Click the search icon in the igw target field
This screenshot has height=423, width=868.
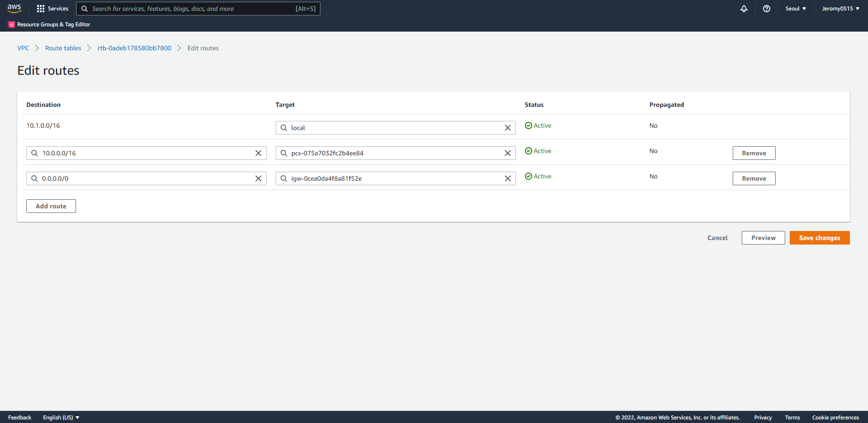[x=284, y=178]
